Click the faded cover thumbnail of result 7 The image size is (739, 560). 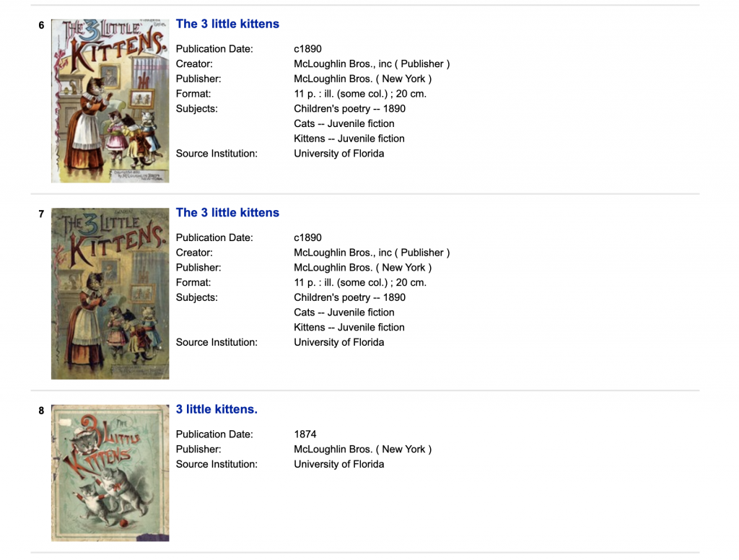110,293
